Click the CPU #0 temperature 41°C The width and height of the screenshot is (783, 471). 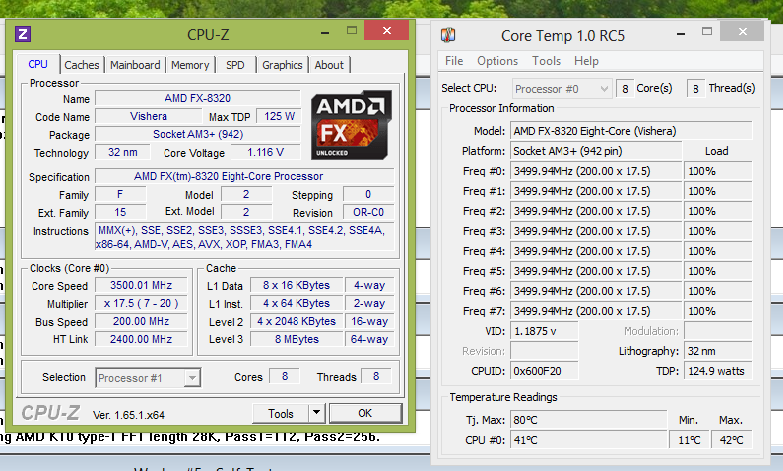[x=588, y=440]
